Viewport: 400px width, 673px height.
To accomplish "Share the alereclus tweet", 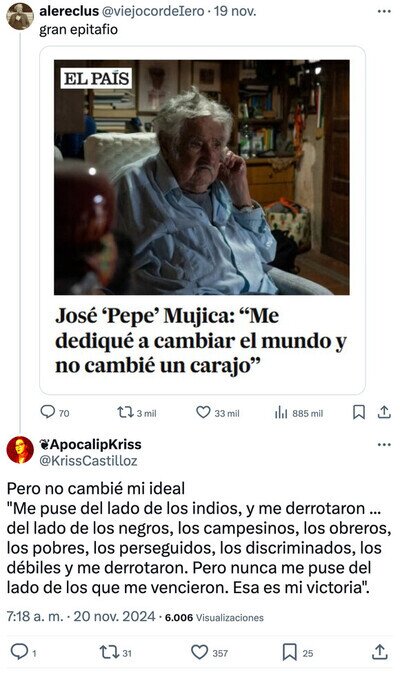I will tap(384, 412).
